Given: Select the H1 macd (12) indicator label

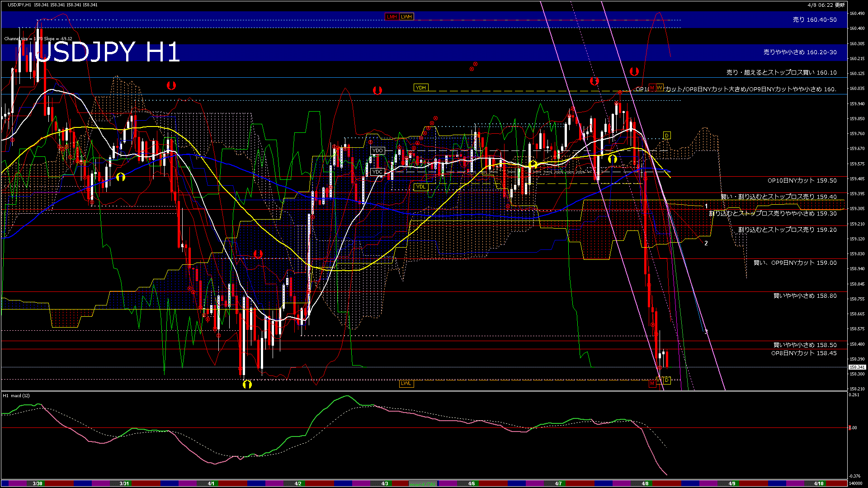Looking at the screenshot, I should pos(16,396).
